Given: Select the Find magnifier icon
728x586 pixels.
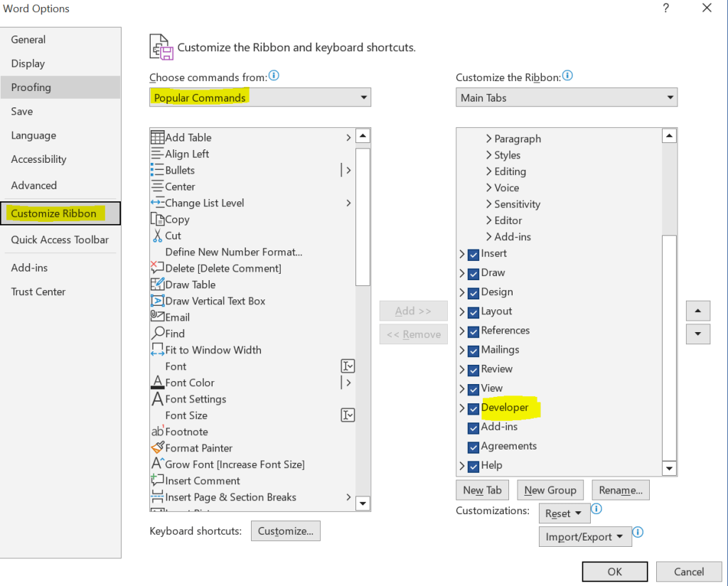Looking at the screenshot, I should pyautogui.click(x=157, y=334).
